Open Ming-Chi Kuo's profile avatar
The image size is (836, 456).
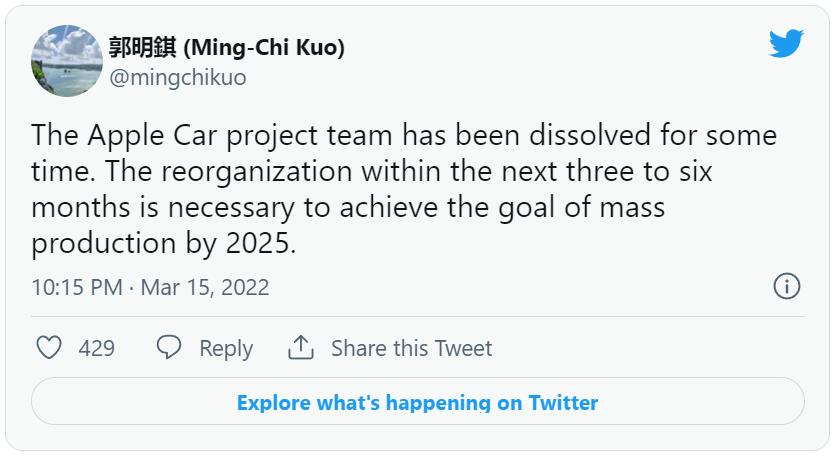(x=67, y=61)
